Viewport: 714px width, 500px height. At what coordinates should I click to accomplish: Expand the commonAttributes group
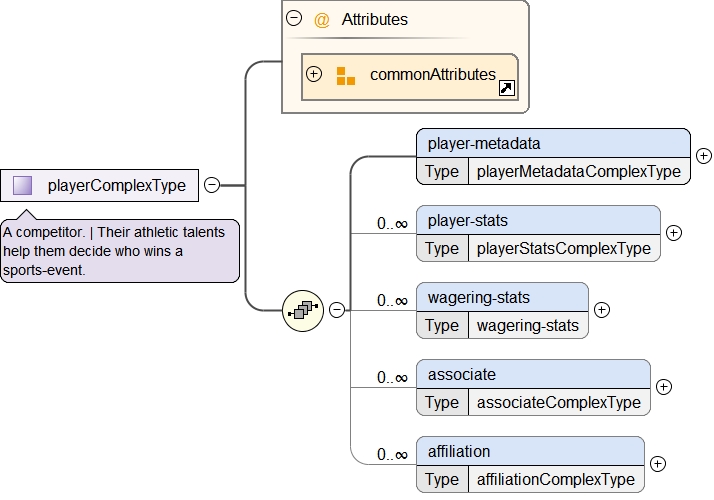coord(314,74)
